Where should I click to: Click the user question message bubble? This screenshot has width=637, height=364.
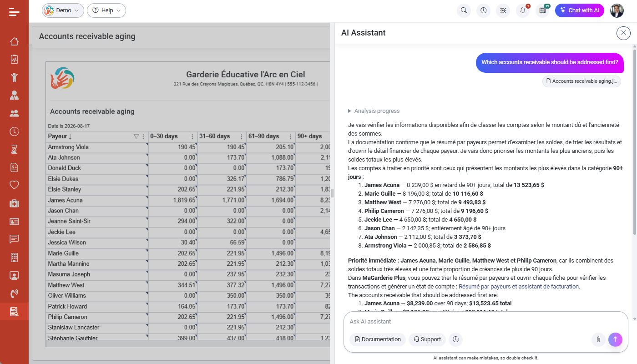550,62
